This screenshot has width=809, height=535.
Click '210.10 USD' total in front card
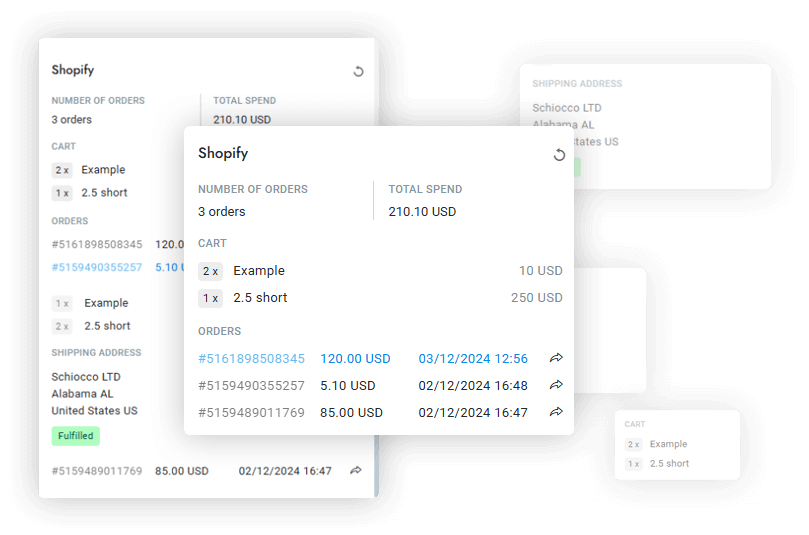point(422,212)
